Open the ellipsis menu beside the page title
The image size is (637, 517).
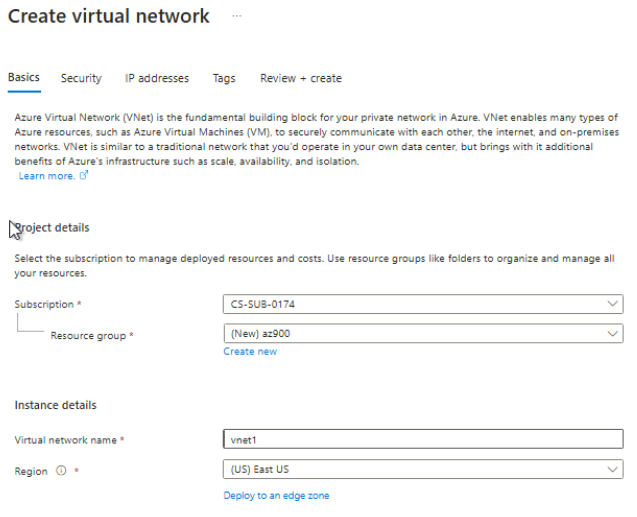[x=237, y=17]
